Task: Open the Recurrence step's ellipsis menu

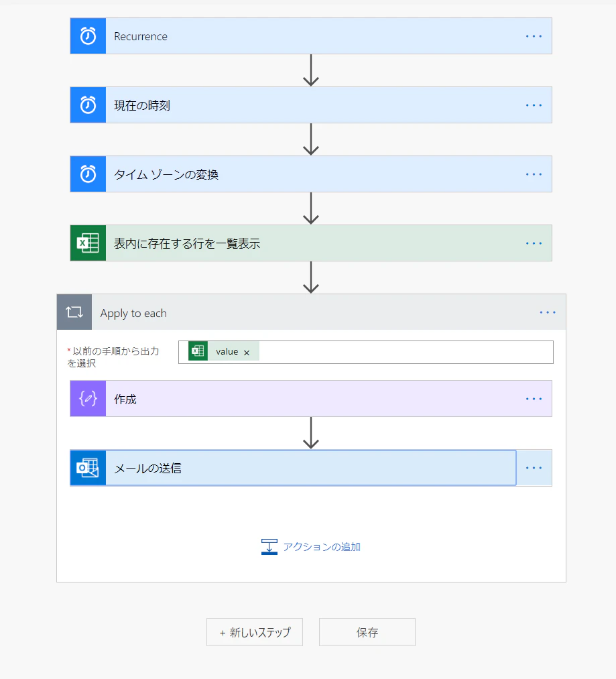Action: pyautogui.click(x=534, y=36)
